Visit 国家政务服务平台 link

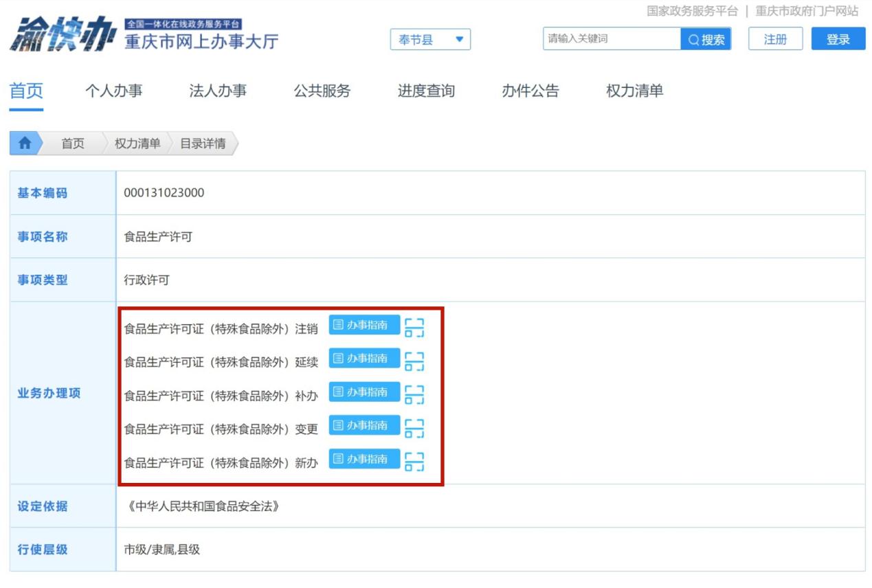click(x=692, y=11)
